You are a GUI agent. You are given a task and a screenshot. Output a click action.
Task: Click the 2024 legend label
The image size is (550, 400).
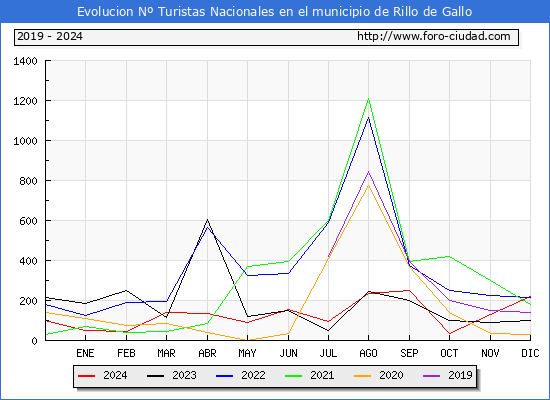[115, 375]
